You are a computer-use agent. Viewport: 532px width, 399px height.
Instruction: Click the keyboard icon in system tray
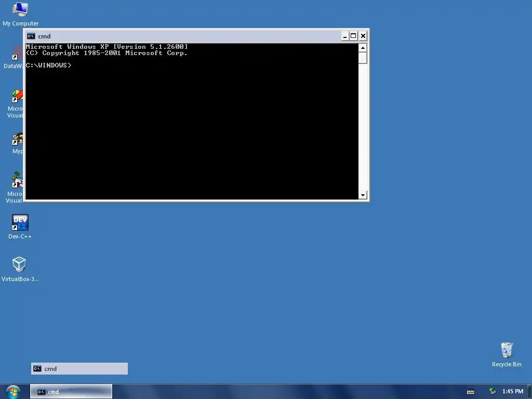[471, 392]
